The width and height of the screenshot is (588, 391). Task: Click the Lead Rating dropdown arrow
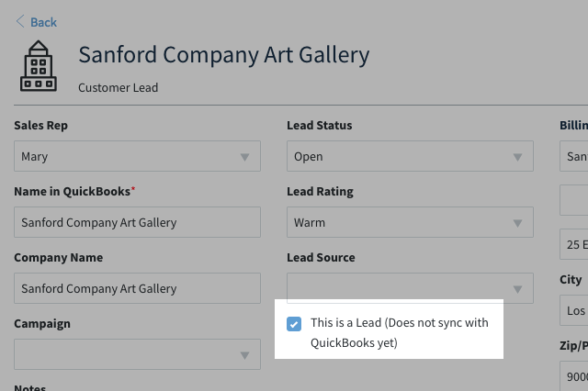coord(517,223)
